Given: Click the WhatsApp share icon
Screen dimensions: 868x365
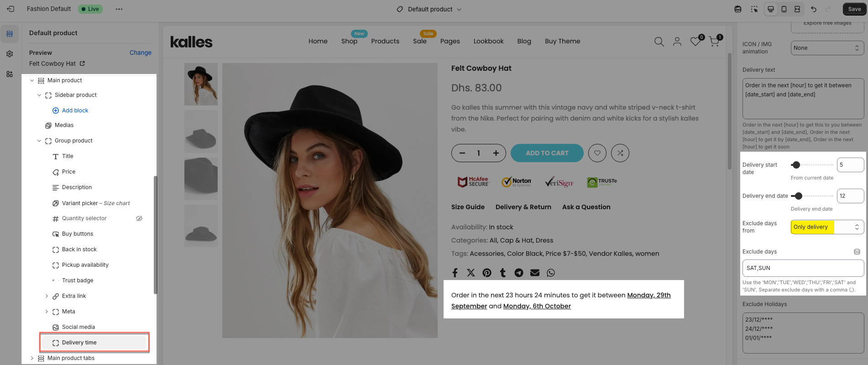Looking at the screenshot, I should (551, 273).
